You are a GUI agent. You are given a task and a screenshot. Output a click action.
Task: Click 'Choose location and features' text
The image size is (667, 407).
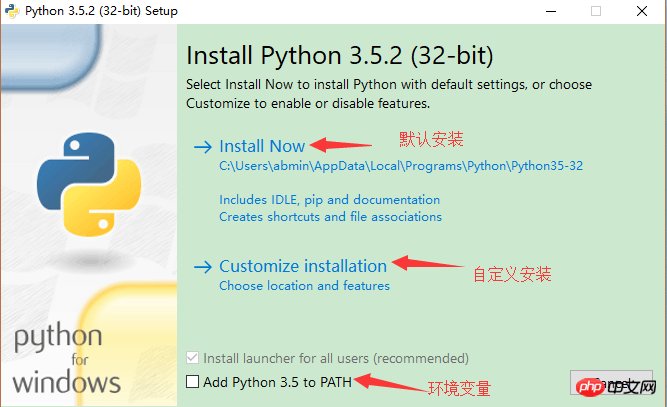[x=305, y=286]
